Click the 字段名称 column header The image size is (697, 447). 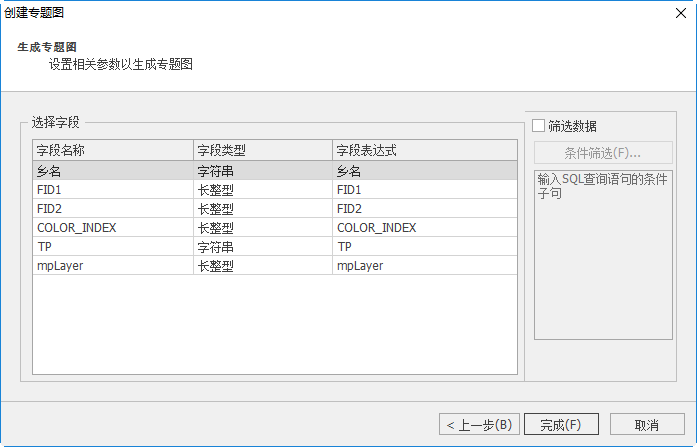(112, 151)
